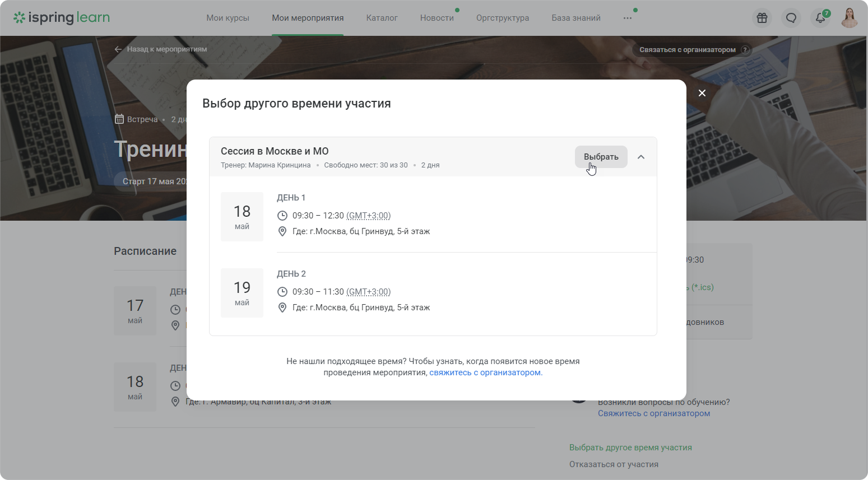Click the iSpring Learn logo
This screenshot has width=868, height=480.
point(62,17)
